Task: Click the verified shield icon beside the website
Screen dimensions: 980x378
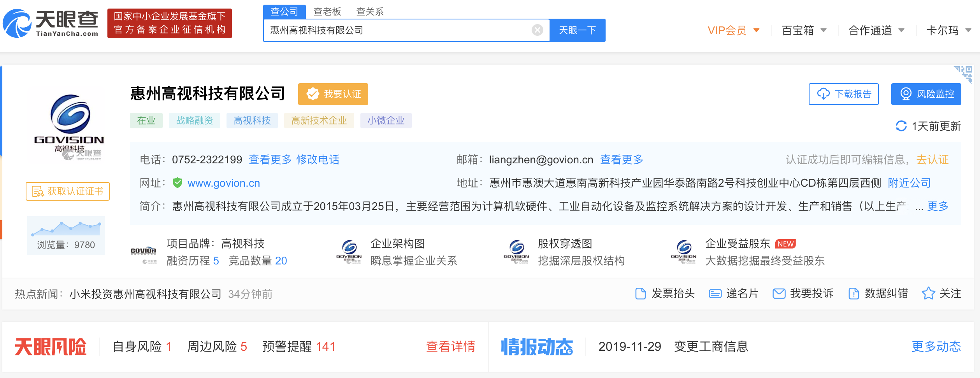Action: [x=177, y=183]
